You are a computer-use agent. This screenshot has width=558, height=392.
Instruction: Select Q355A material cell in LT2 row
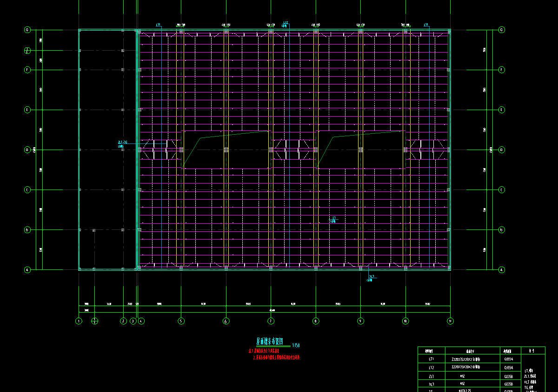(509, 367)
